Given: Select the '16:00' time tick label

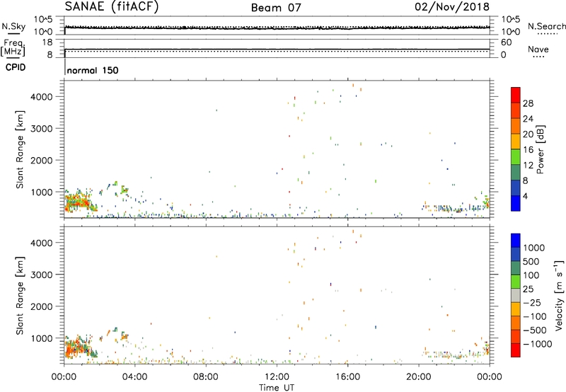Looking at the screenshot, I should (347, 377).
